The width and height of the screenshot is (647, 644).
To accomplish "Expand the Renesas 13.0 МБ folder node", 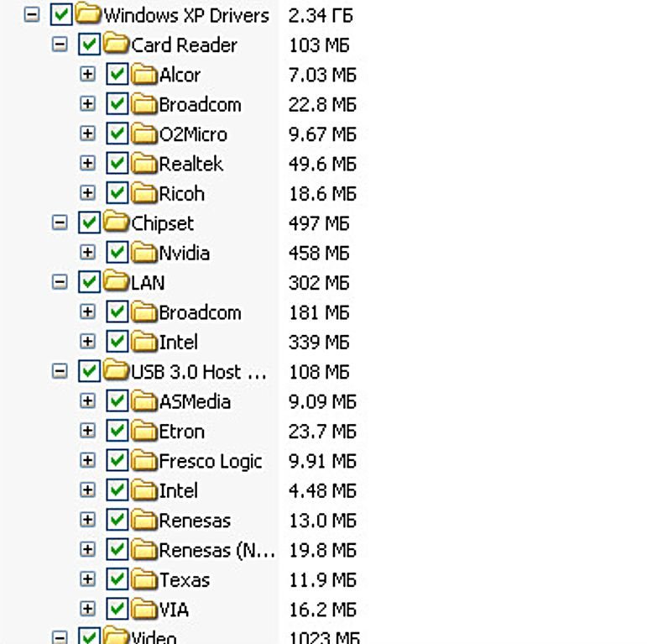I will coord(87,520).
